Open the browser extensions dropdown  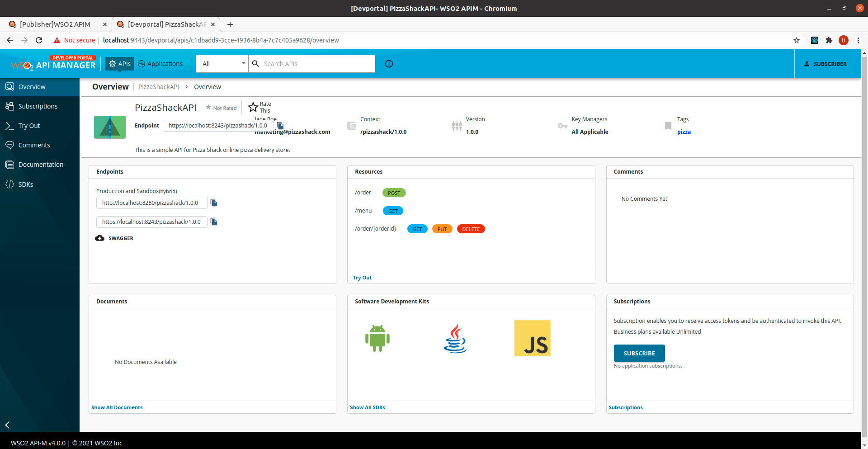829,40
